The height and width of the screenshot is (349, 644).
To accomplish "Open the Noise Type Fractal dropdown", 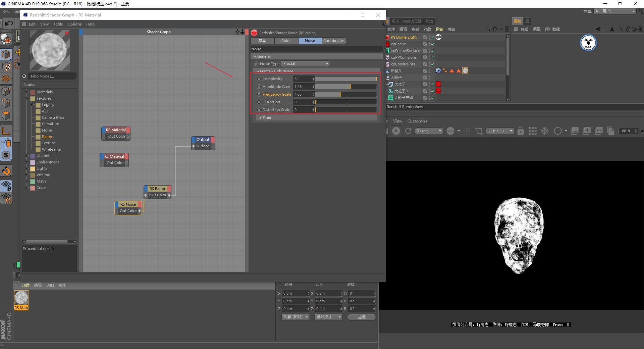I will click(305, 64).
